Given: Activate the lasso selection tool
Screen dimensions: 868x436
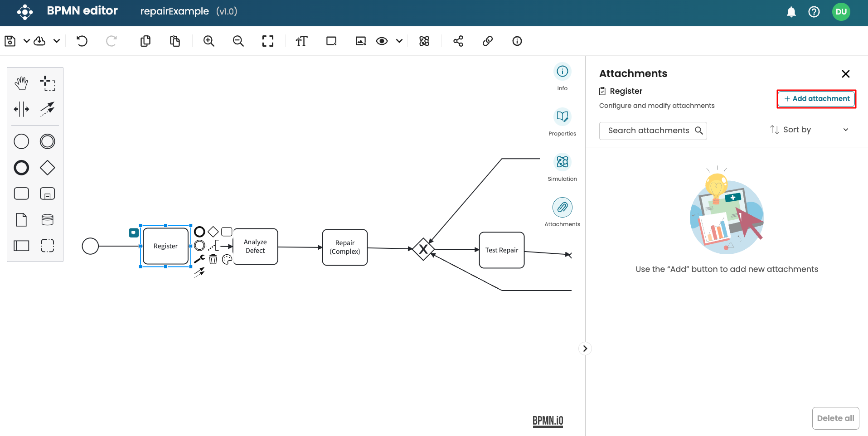Looking at the screenshot, I should (x=48, y=83).
